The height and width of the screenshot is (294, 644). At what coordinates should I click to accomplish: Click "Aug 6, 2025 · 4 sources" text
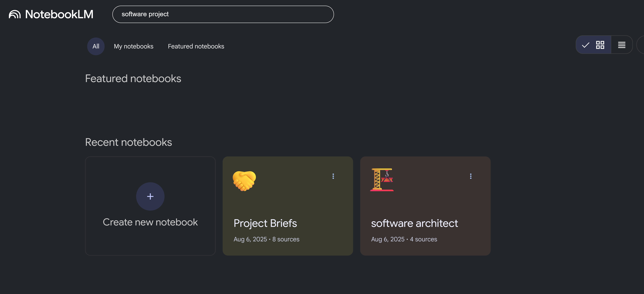tap(404, 239)
